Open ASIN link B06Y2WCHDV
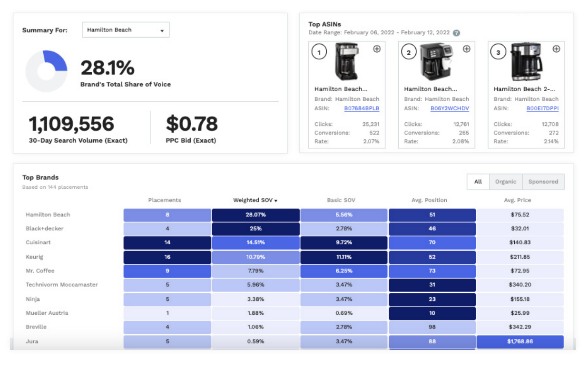 450,108
